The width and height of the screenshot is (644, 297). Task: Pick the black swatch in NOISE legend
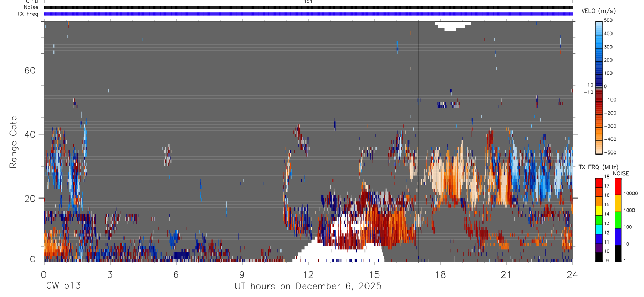point(618,254)
